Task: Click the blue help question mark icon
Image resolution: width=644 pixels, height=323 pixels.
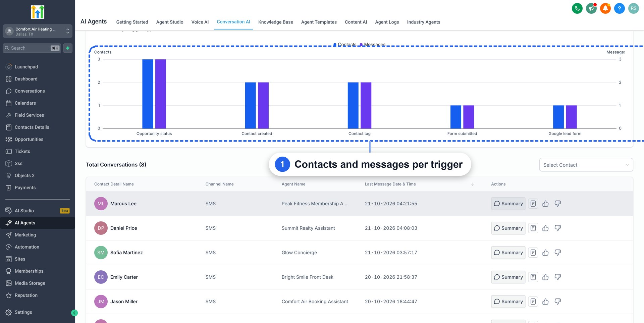Action: click(x=619, y=8)
